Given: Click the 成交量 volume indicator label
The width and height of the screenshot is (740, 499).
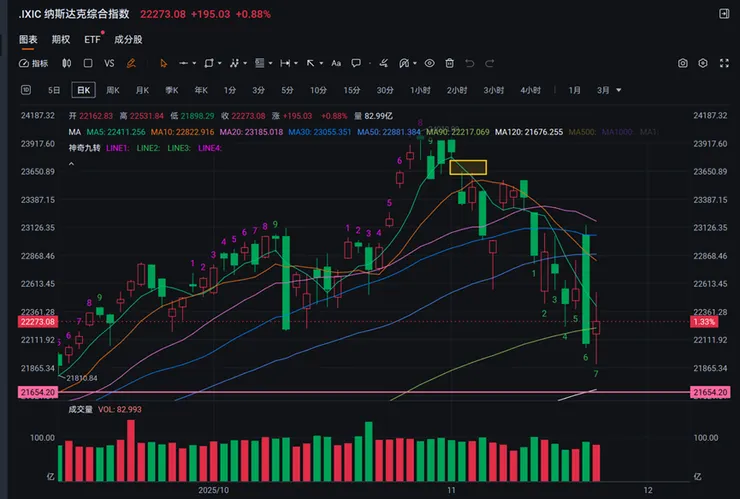Looking at the screenshot, I should coord(80,409).
